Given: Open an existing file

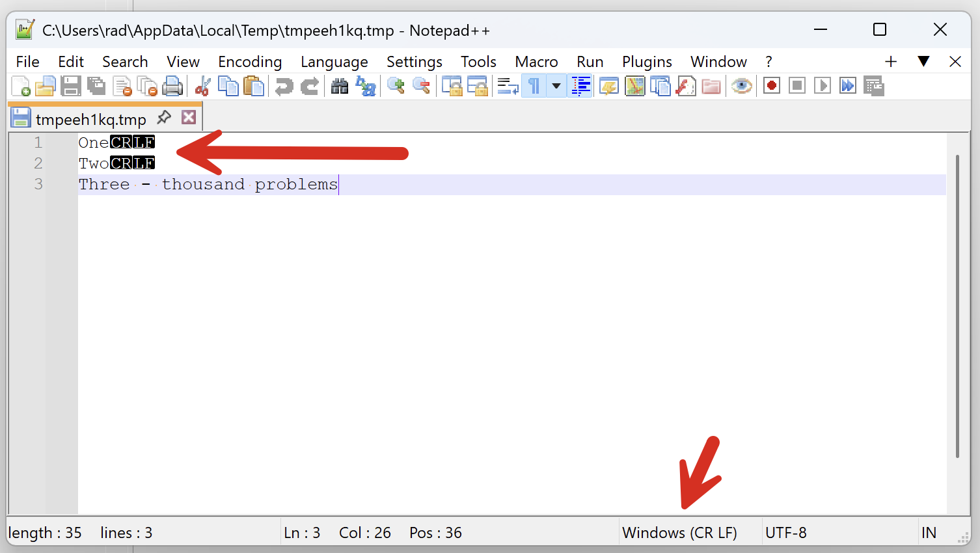Looking at the screenshot, I should tap(45, 85).
